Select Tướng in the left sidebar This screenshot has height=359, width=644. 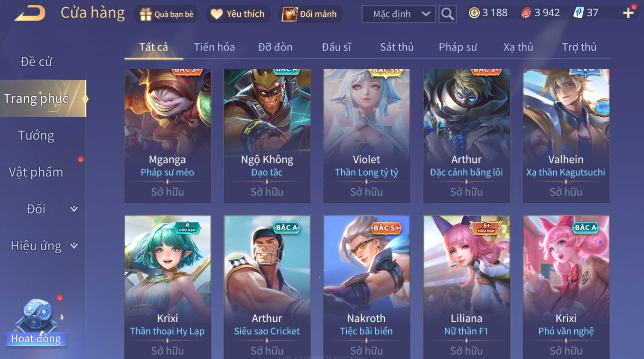(36, 135)
